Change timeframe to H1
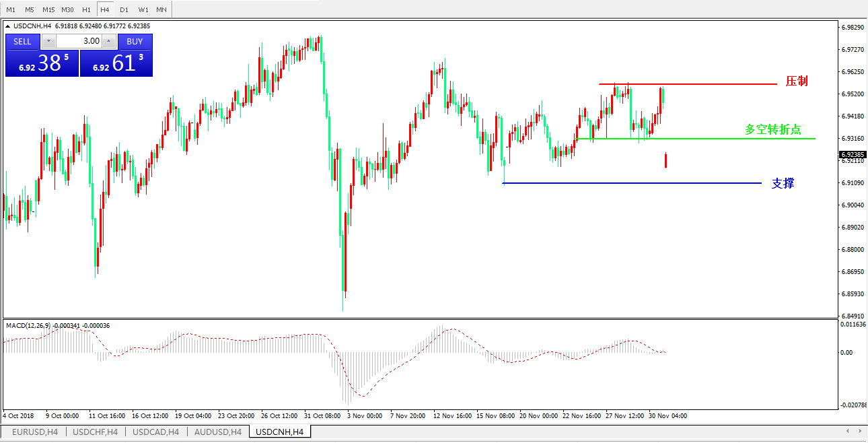This screenshot has height=443, width=868. (86, 9)
